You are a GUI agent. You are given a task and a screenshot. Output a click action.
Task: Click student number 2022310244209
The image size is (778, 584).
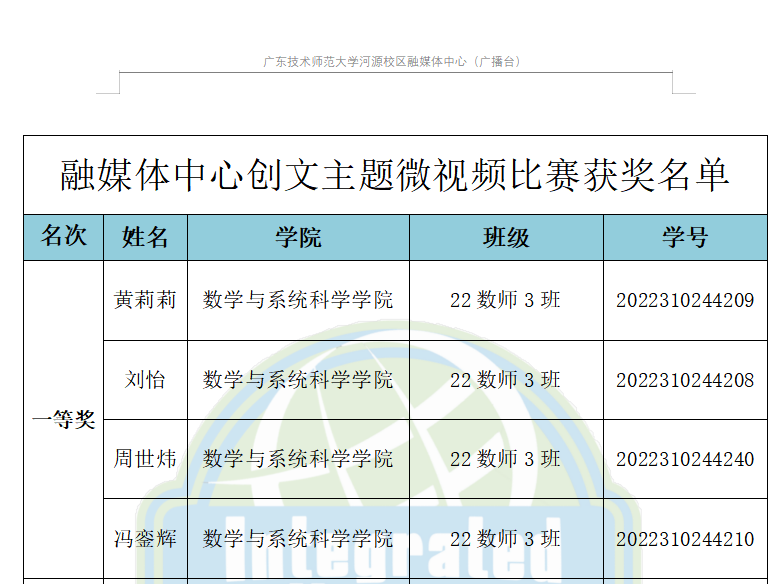tap(685, 300)
